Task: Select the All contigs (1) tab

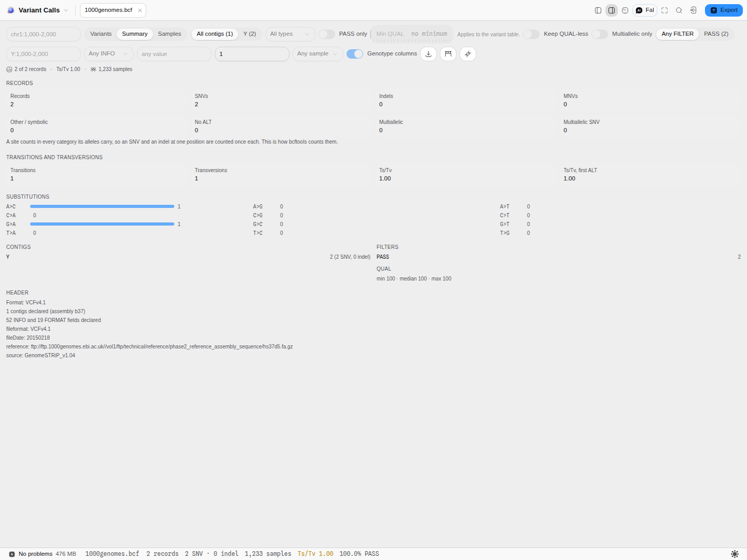Action: pyautogui.click(x=215, y=34)
